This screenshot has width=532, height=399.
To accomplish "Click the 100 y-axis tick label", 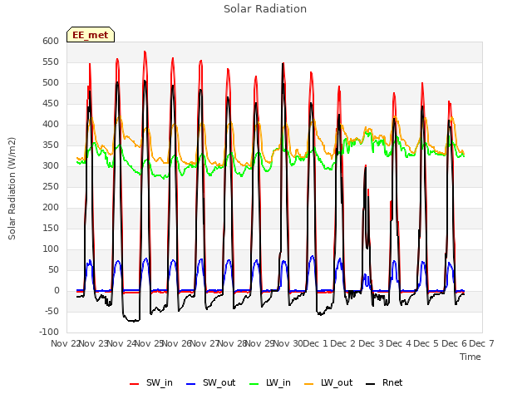I will 51,249.
